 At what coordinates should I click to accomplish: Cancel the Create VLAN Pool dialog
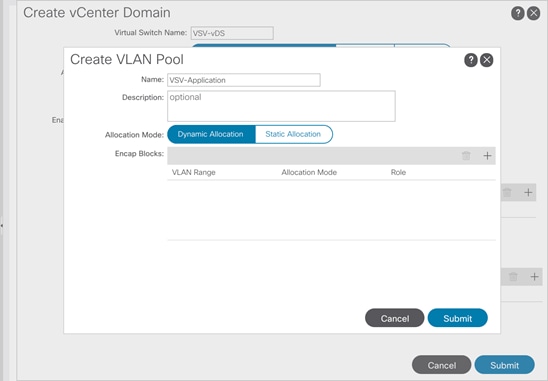click(395, 318)
